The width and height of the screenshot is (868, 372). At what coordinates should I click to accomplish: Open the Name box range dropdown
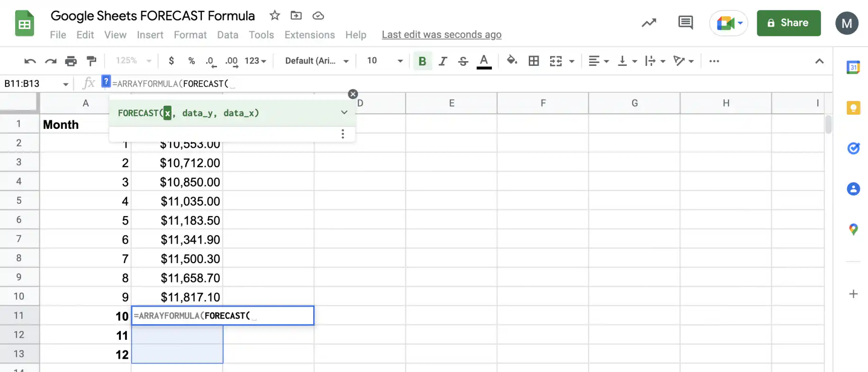point(65,84)
